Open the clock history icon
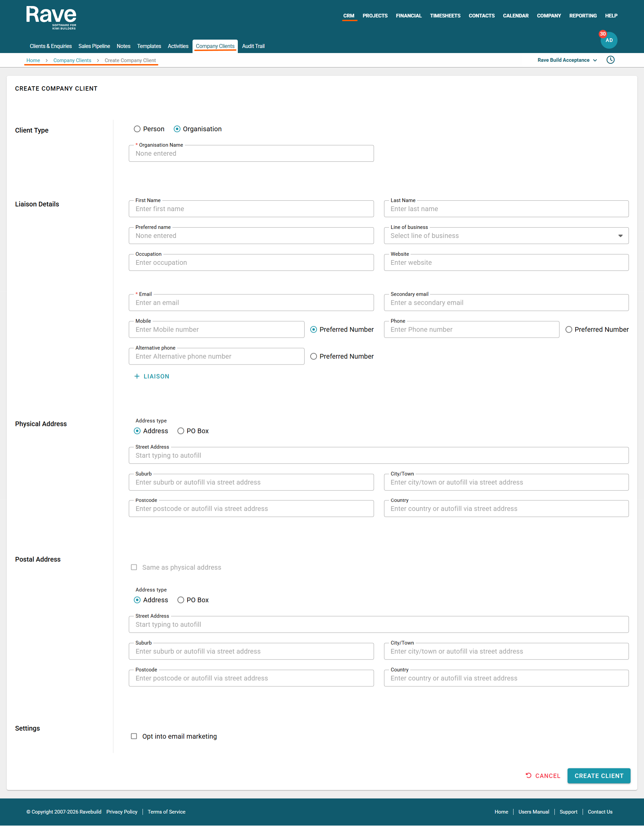 [x=610, y=60]
